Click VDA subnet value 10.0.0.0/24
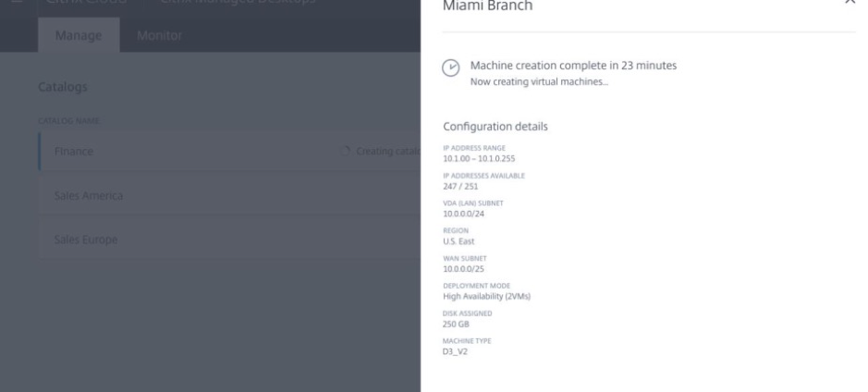868x392 pixels. point(463,214)
